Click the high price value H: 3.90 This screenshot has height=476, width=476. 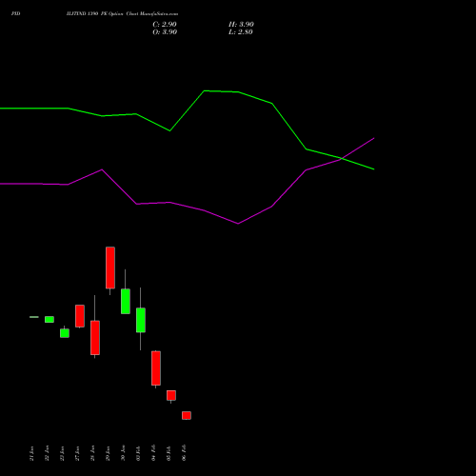tap(241, 25)
